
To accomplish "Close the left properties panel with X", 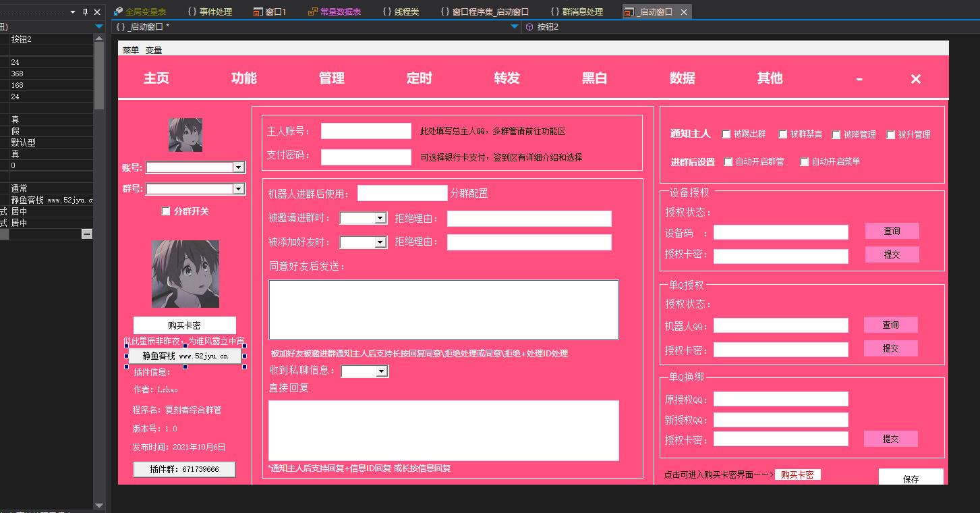I will coord(97,12).
